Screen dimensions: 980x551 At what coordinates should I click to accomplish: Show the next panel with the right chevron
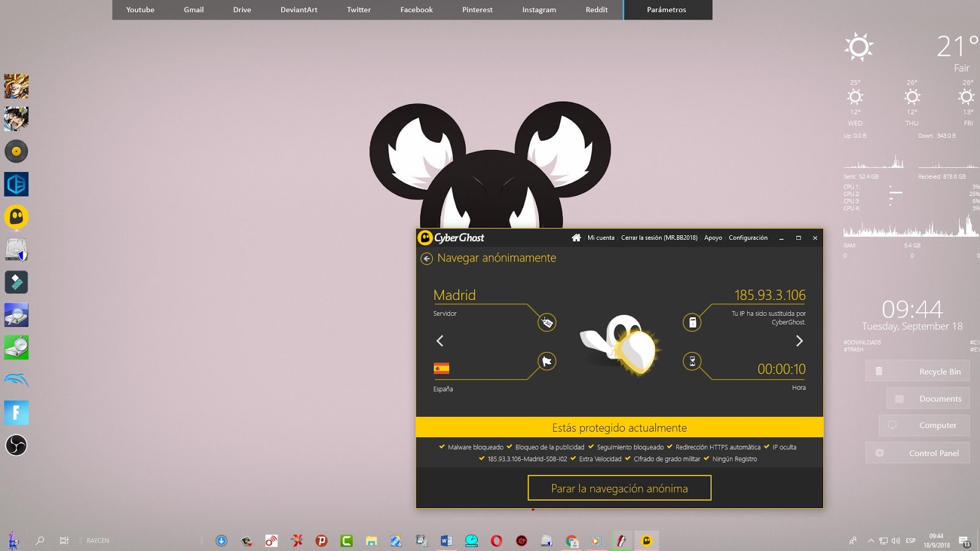tap(799, 340)
